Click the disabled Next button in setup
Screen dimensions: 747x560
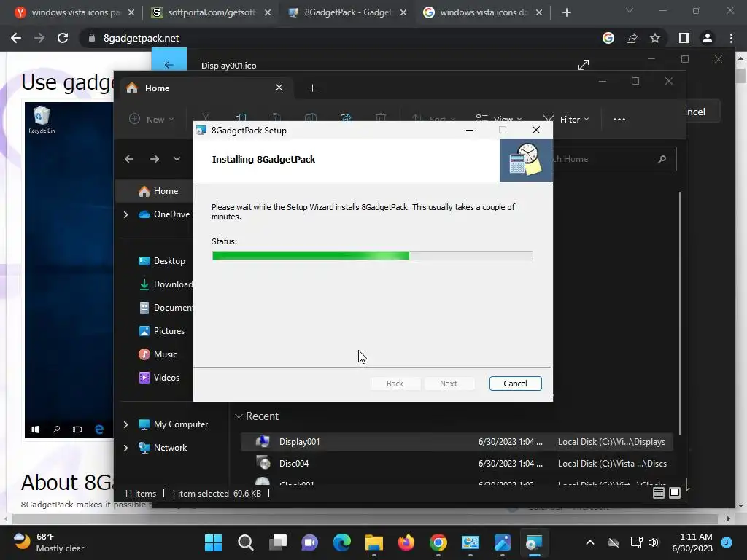449,384
